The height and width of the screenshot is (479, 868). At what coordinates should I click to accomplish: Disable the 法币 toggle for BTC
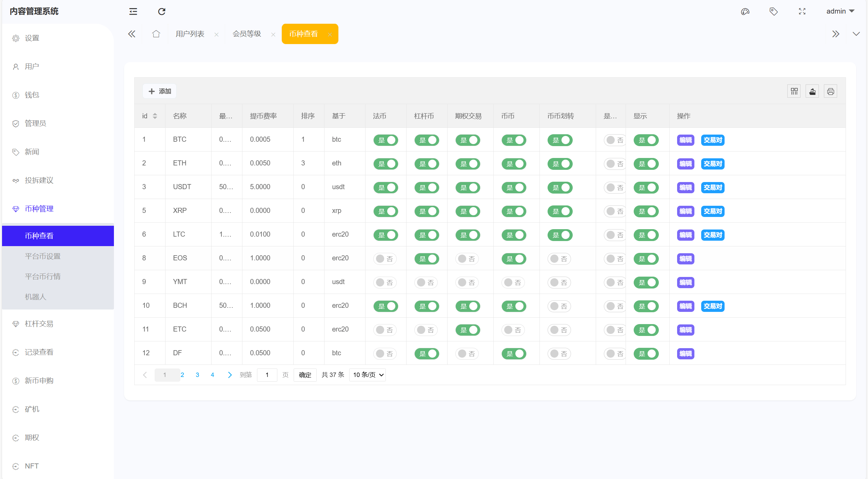[386, 140]
